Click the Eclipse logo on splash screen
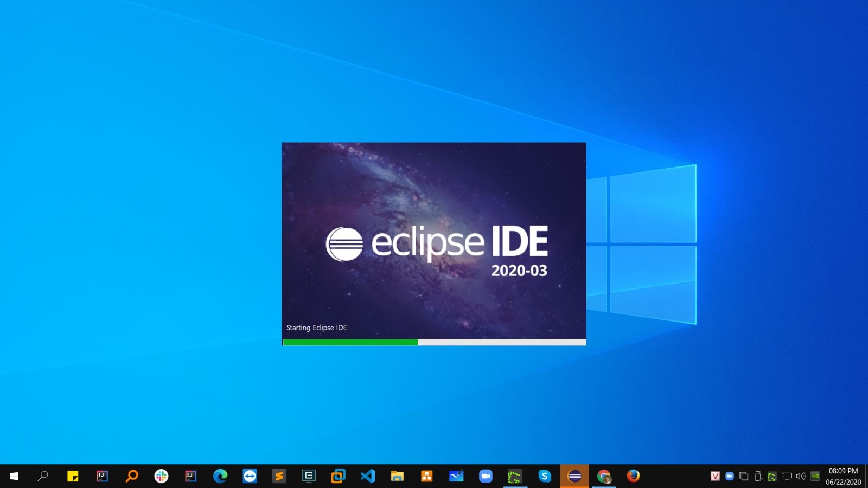 344,244
